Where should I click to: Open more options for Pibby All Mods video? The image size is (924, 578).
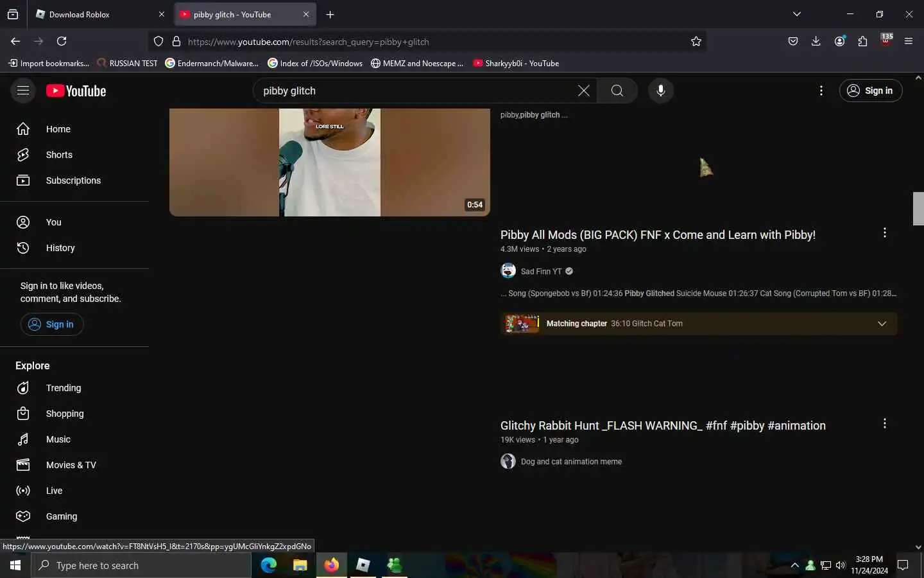pyautogui.click(x=884, y=232)
